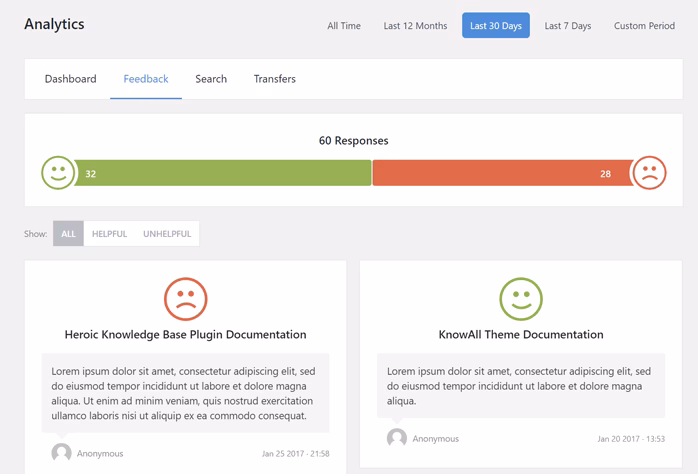Filter feedback by UNHELPFUL

click(x=167, y=234)
